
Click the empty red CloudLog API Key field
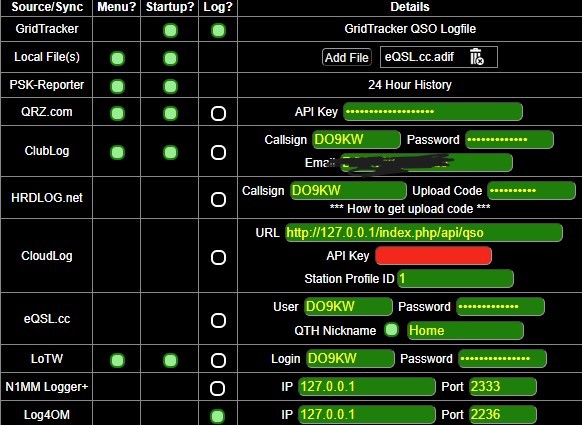click(434, 256)
